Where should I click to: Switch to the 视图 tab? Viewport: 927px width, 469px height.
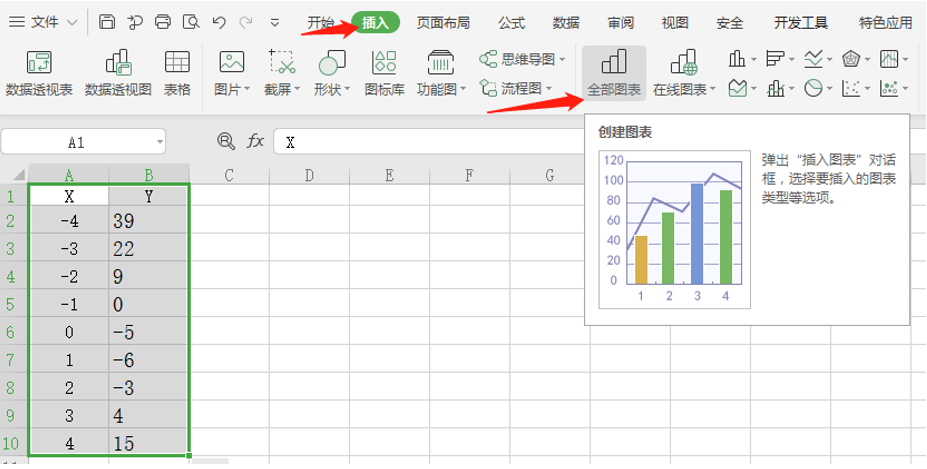(x=675, y=23)
